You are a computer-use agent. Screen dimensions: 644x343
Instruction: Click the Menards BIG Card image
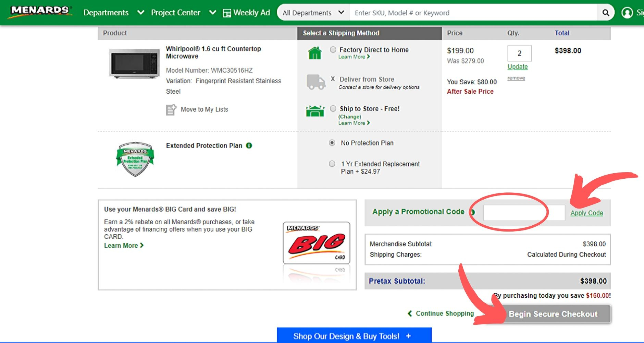(x=317, y=243)
